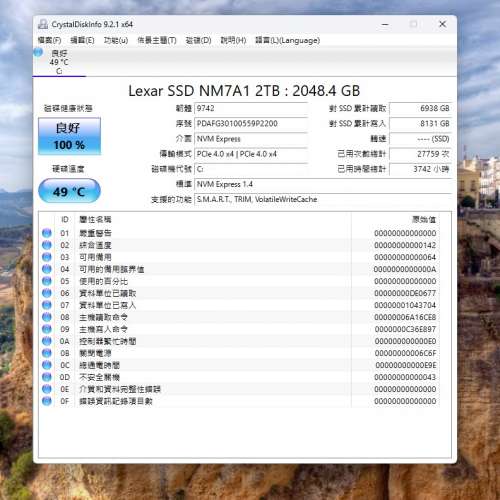
Task: Minimize the CrystalDiskInfo window
Action: pos(385,24)
